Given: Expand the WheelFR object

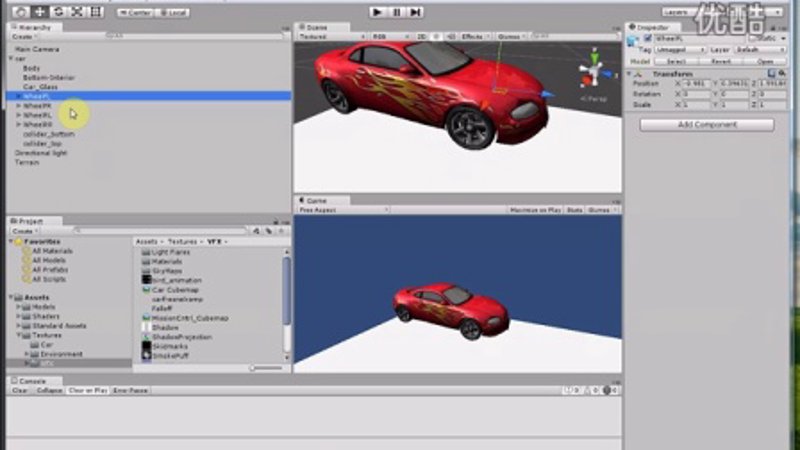Looking at the screenshot, I should click(19, 106).
